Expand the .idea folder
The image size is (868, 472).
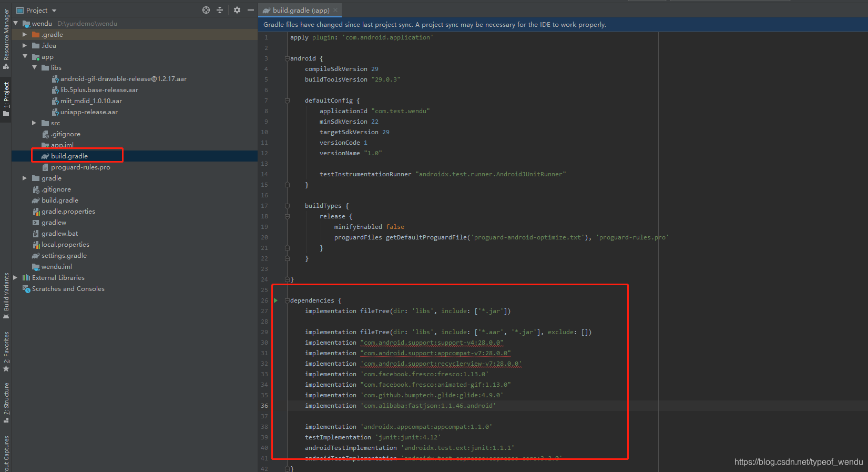25,45
